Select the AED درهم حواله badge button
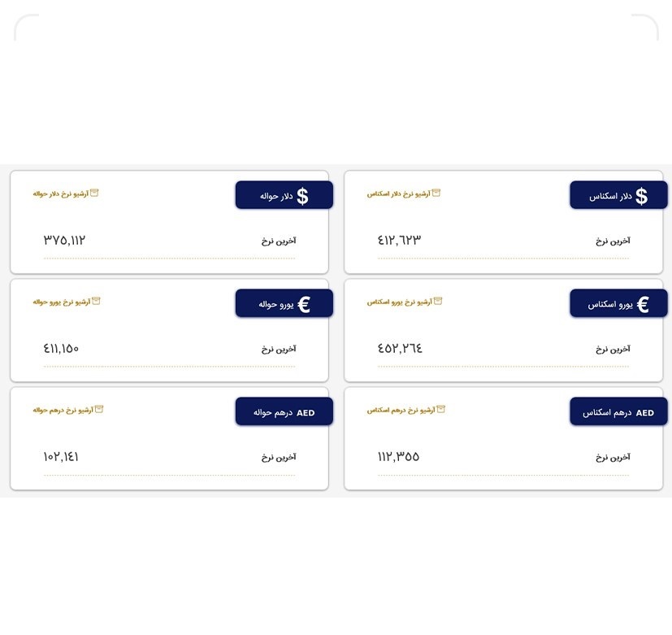The image size is (672, 635). [x=284, y=411]
